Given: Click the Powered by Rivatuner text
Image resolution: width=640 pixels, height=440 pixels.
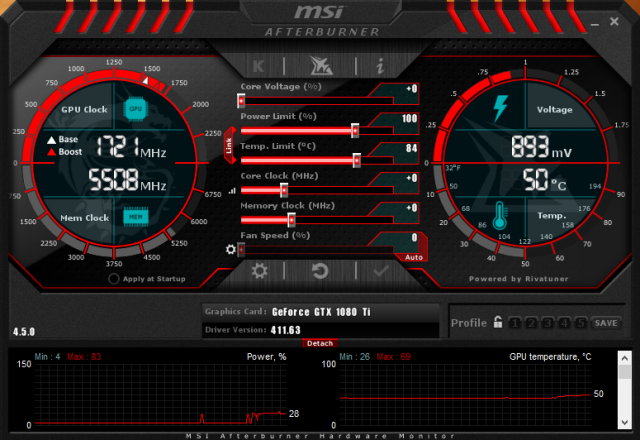Looking at the screenshot, I should tap(518, 279).
